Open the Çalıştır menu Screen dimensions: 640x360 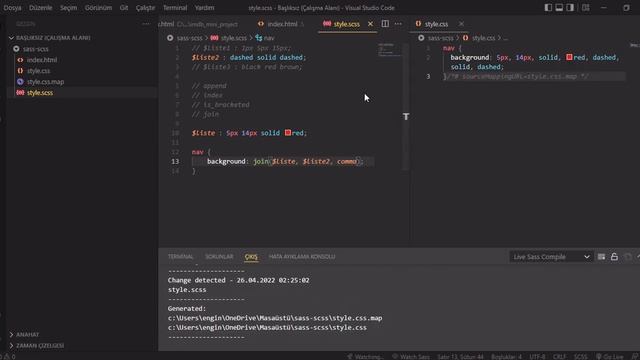[x=145, y=8]
